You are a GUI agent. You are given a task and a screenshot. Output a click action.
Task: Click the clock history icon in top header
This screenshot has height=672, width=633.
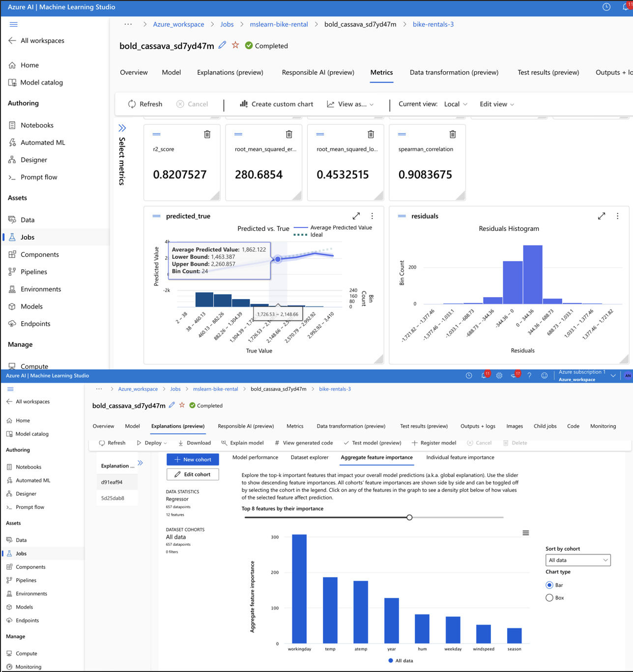pos(606,7)
